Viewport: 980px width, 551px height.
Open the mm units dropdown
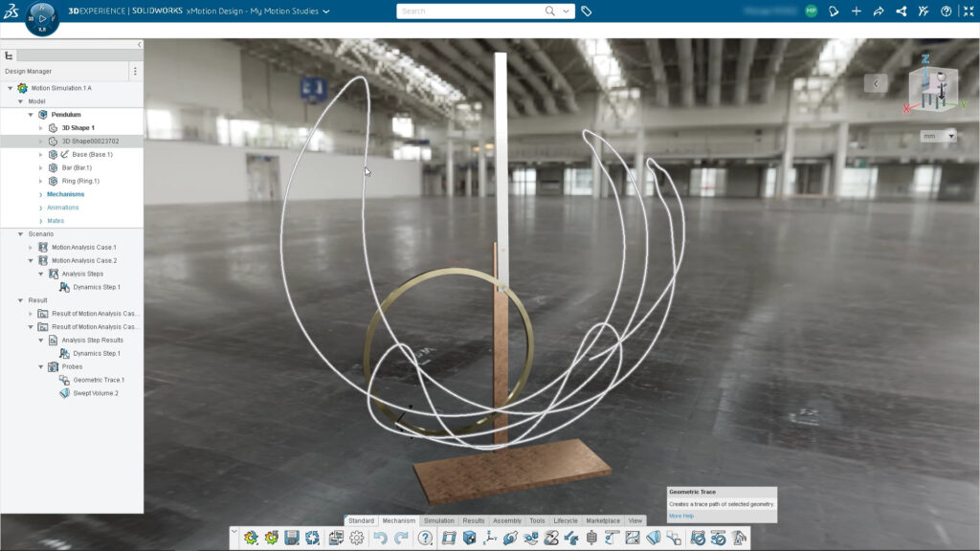(938, 136)
